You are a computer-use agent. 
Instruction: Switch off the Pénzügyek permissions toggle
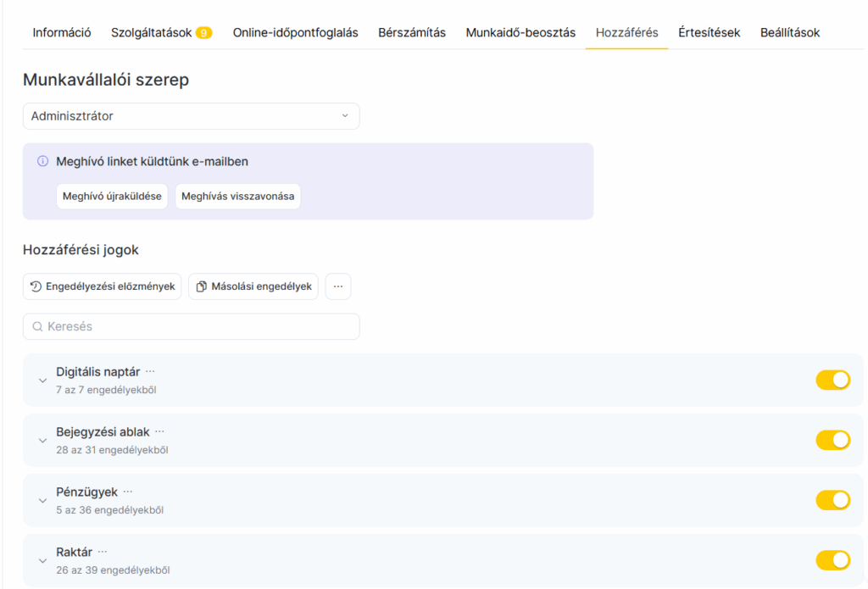pyautogui.click(x=832, y=500)
